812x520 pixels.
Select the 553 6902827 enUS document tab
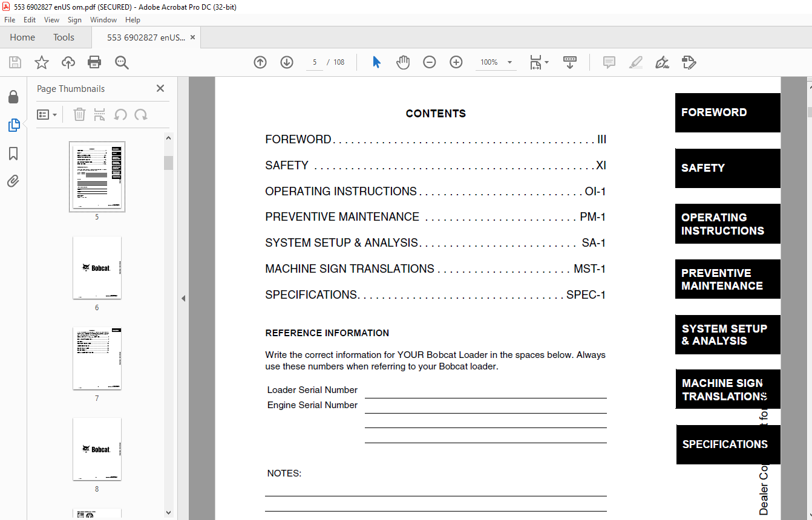tap(146, 37)
